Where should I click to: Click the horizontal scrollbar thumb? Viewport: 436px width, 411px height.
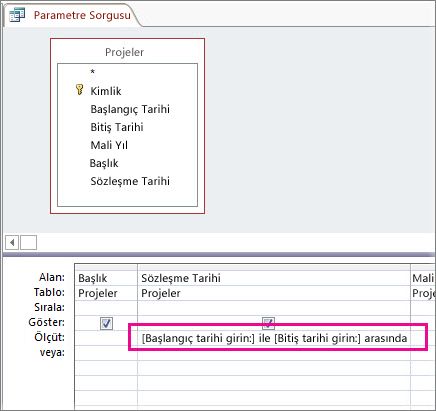tap(28, 242)
